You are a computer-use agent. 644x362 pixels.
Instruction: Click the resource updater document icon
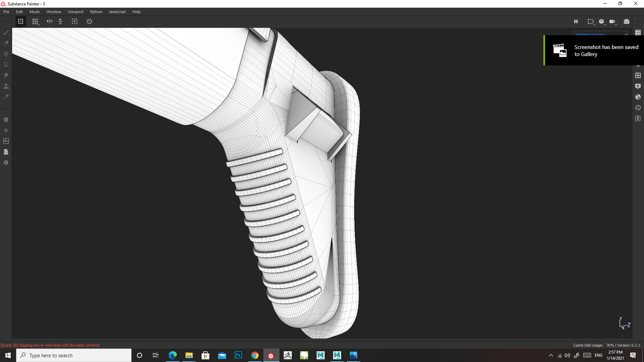tap(6, 152)
